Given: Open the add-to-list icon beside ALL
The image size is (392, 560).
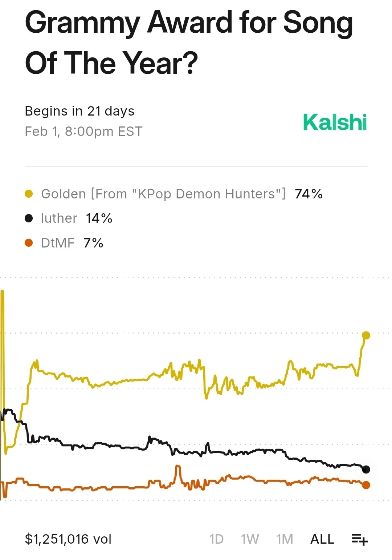Looking at the screenshot, I should click(x=359, y=539).
